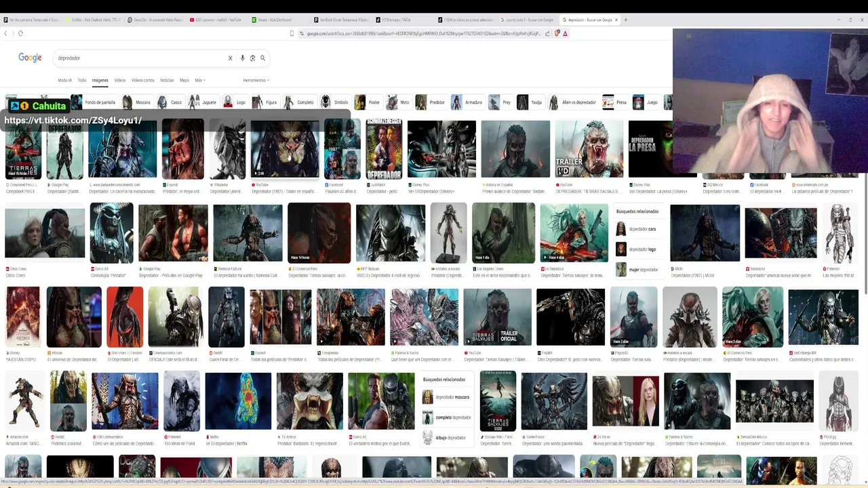The width and height of the screenshot is (868, 488).
Task: Select the Poster filter chip
Action: [x=368, y=102]
